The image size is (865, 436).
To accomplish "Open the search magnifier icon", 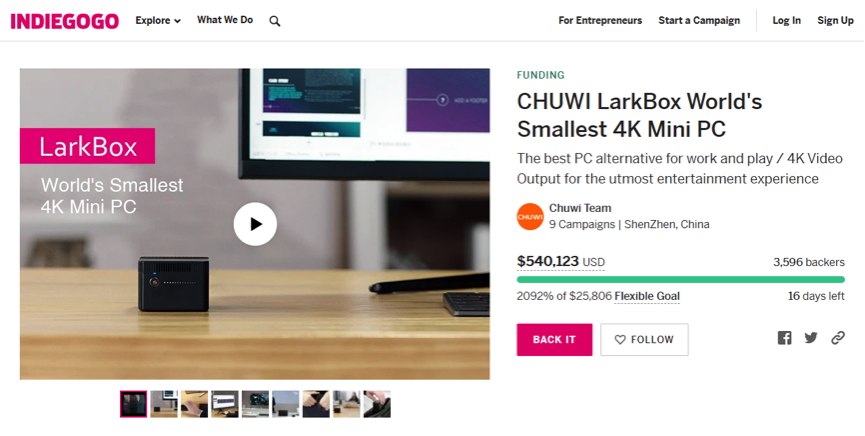I will (x=275, y=21).
